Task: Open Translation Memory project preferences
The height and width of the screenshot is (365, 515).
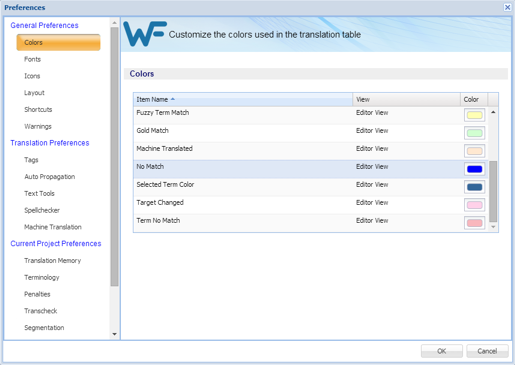Action: tap(52, 261)
